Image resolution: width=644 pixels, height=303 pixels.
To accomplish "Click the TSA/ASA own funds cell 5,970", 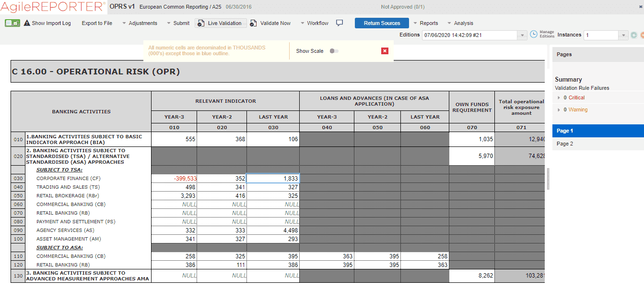I will click(471, 156).
